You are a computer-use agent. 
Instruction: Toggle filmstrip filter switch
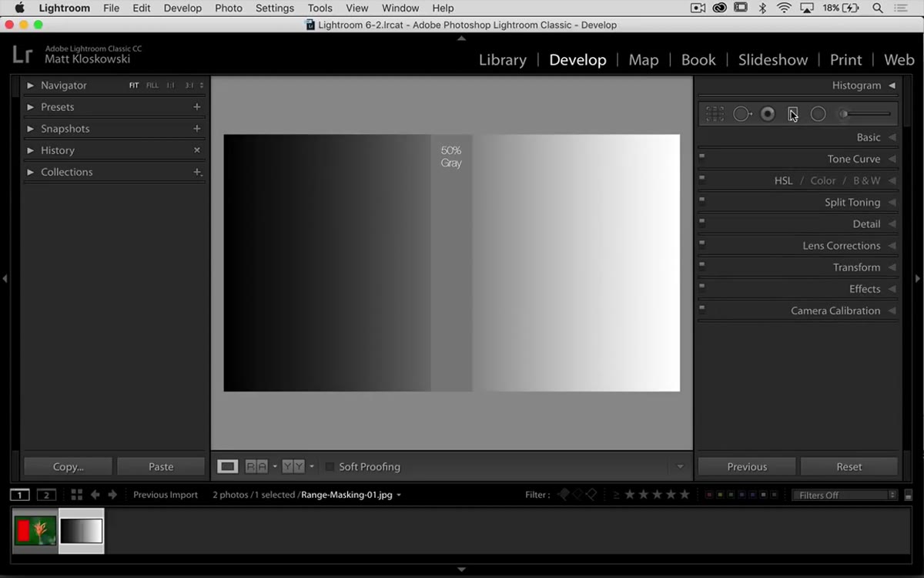[x=908, y=496]
